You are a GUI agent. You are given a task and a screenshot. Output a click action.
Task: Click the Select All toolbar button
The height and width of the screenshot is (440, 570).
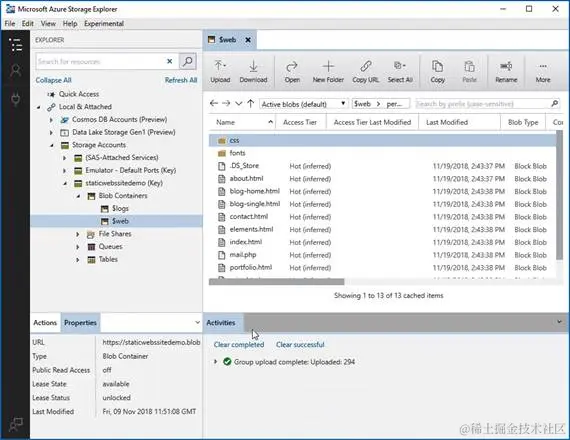(x=400, y=72)
